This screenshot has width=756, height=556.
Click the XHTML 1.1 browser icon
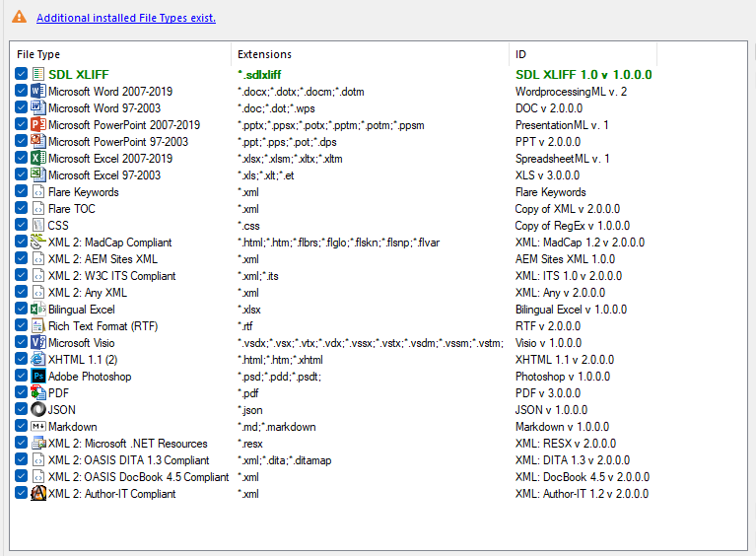[38, 359]
